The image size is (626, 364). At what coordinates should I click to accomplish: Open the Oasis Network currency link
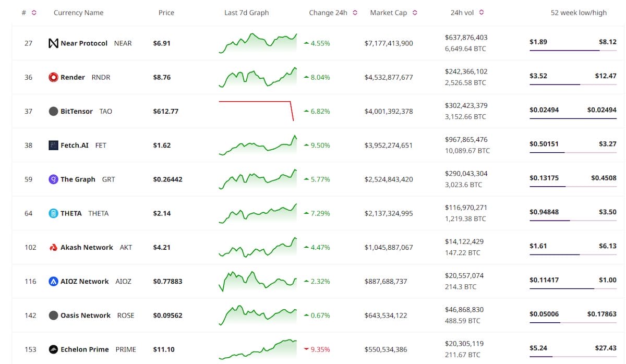click(86, 316)
